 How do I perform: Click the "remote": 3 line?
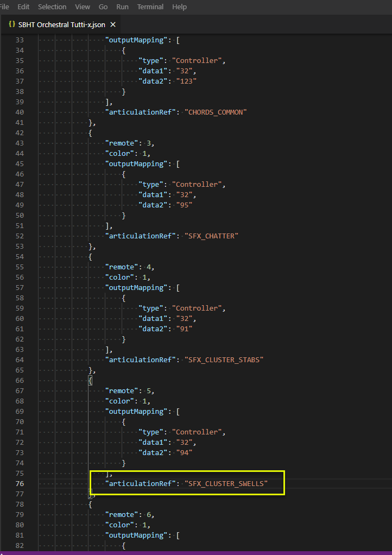click(x=130, y=143)
